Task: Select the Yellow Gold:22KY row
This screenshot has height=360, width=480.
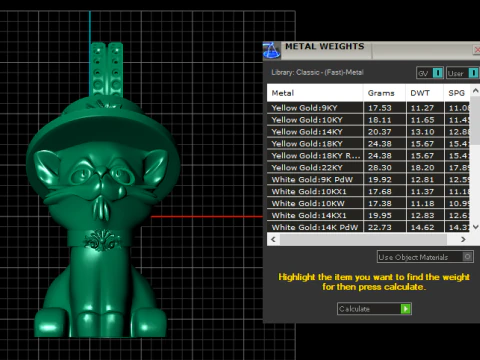Action: point(369,168)
